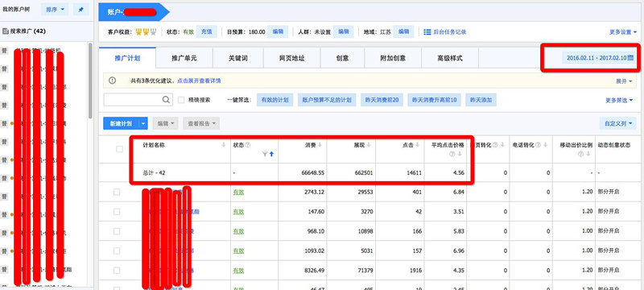644x290 pixels.
Task: Toggle the select-all checkbox in table header
Action: point(119,149)
